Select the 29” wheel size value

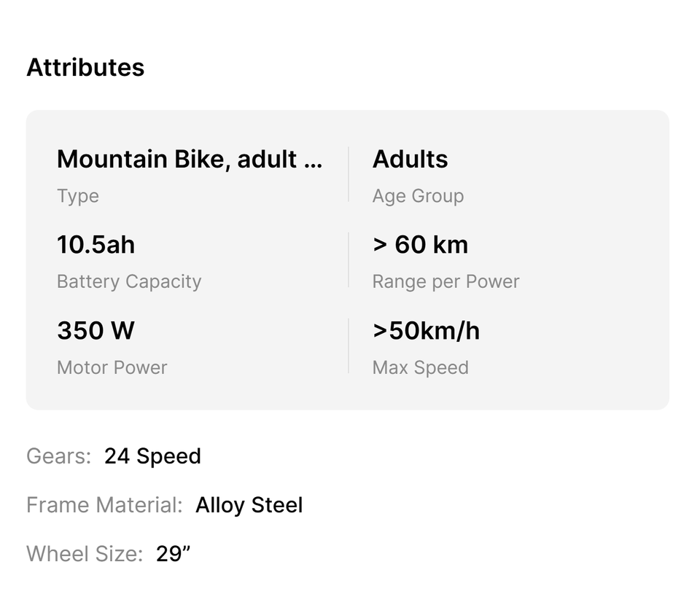173,554
